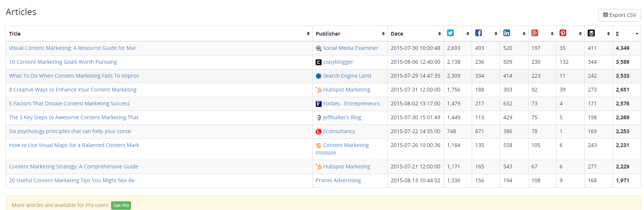Sort table by Title column arrows
The width and height of the screenshot is (644, 210).
[x=308, y=34]
